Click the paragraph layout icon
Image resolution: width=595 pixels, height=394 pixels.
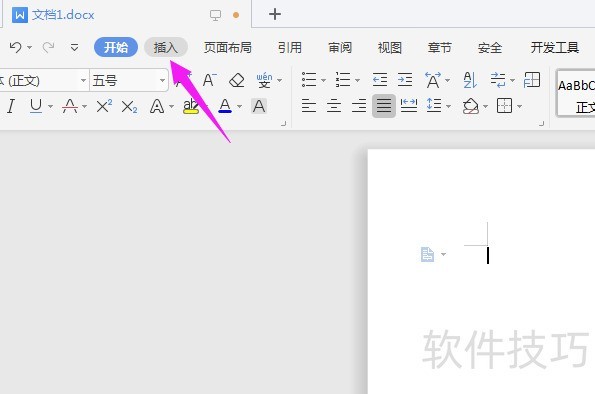click(x=532, y=80)
